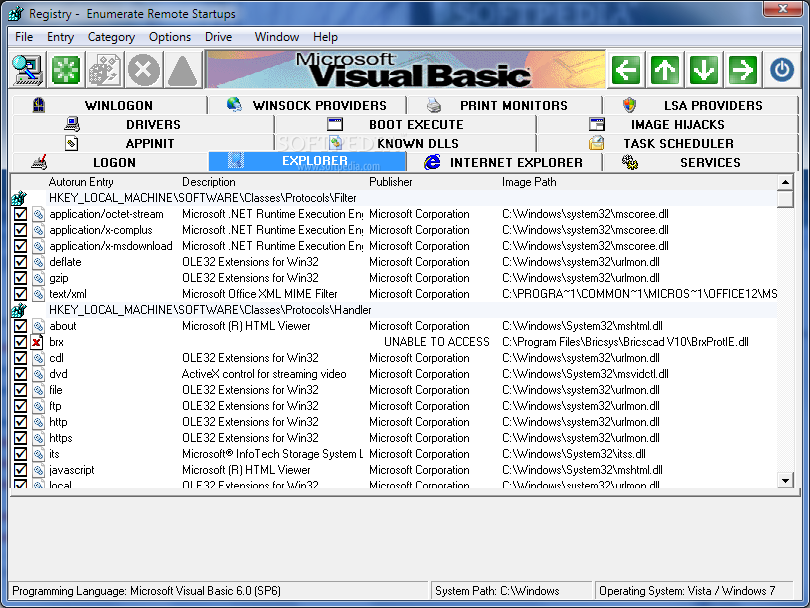
Task: Click the file icon next to deflate entry
Action: coord(38,262)
